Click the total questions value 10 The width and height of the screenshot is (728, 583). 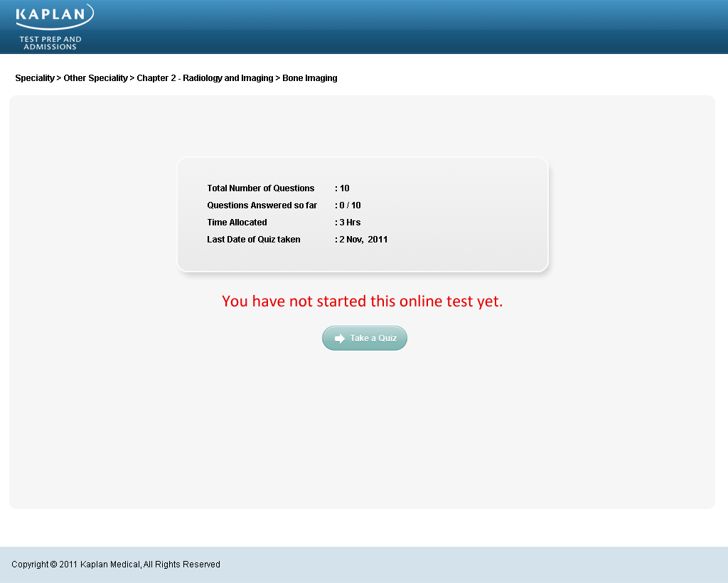click(344, 188)
